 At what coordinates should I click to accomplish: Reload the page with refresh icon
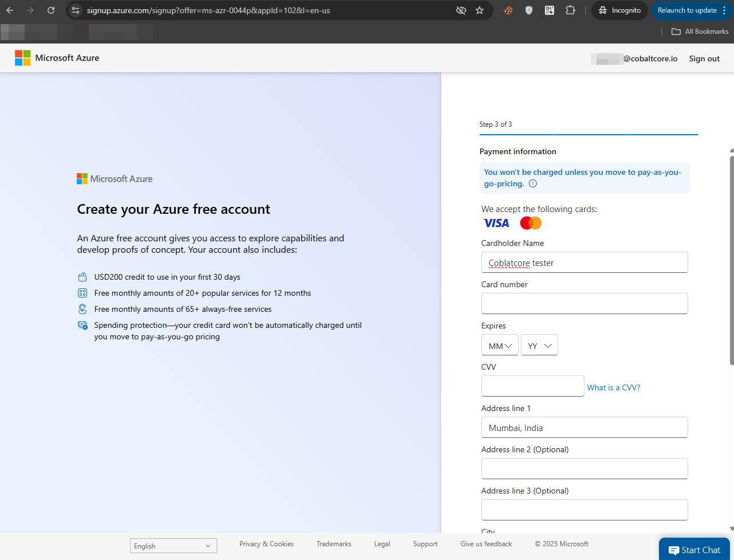(51, 10)
